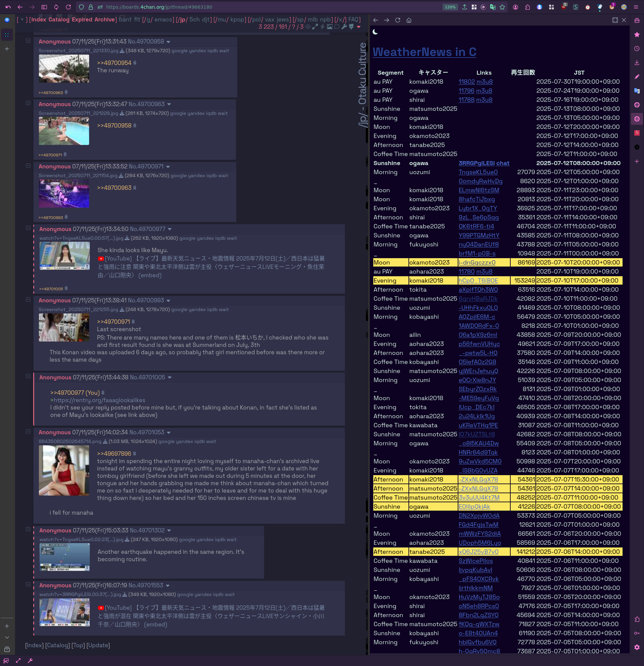Open settings gear at bottom of right sidebar
Viewport: 644px width, 666px height.
(x=637, y=647)
